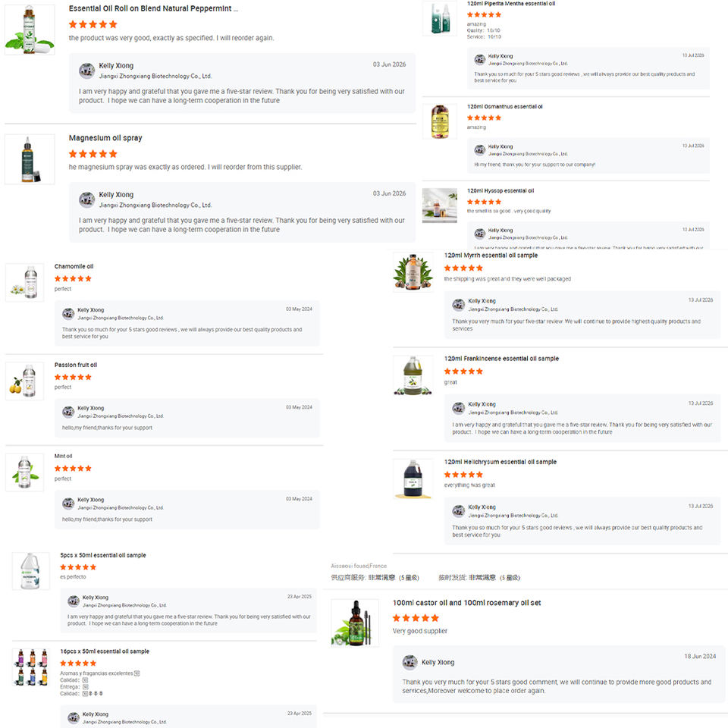The height and width of the screenshot is (728, 728).
Task: Click Kelly Xiong avatar under Chamomile oil review
Action: coord(68,314)
